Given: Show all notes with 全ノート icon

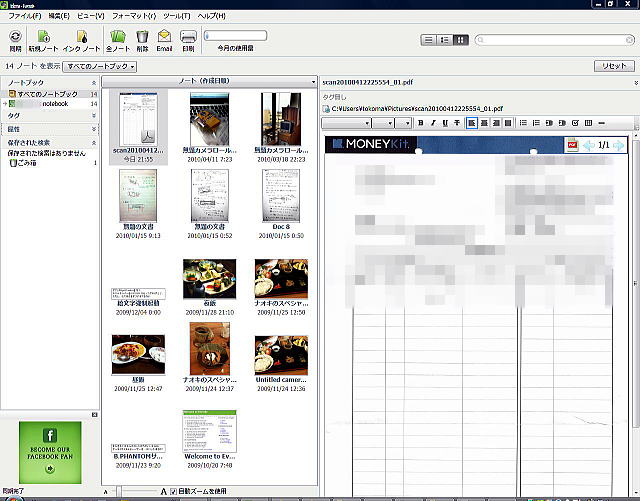Looking at the screenshot, I should [116, 38].
